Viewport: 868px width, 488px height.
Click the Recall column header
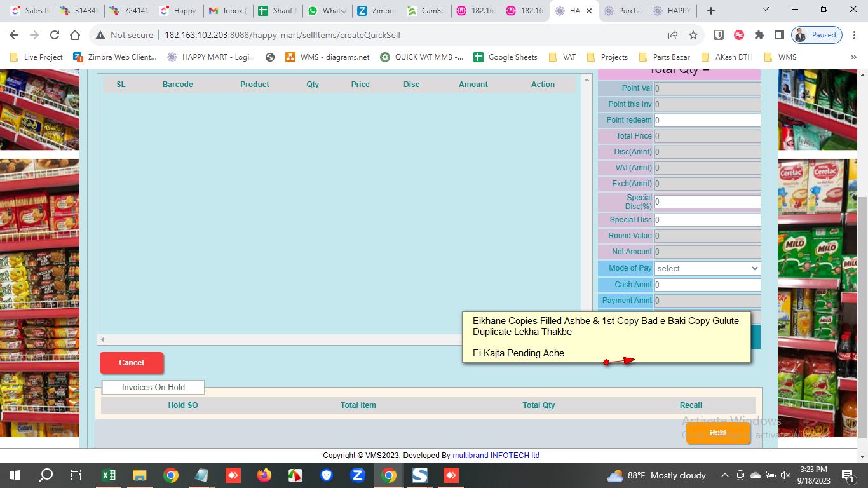point(691,405)
